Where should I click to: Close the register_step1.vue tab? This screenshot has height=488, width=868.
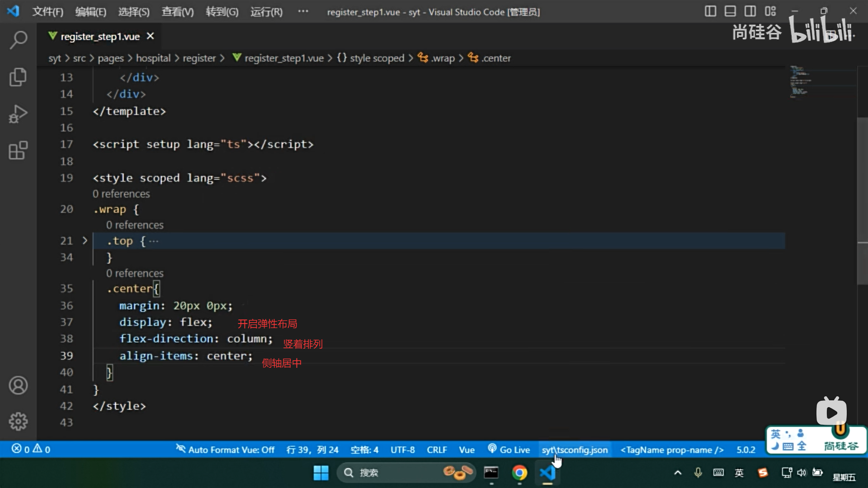point(151,36)
